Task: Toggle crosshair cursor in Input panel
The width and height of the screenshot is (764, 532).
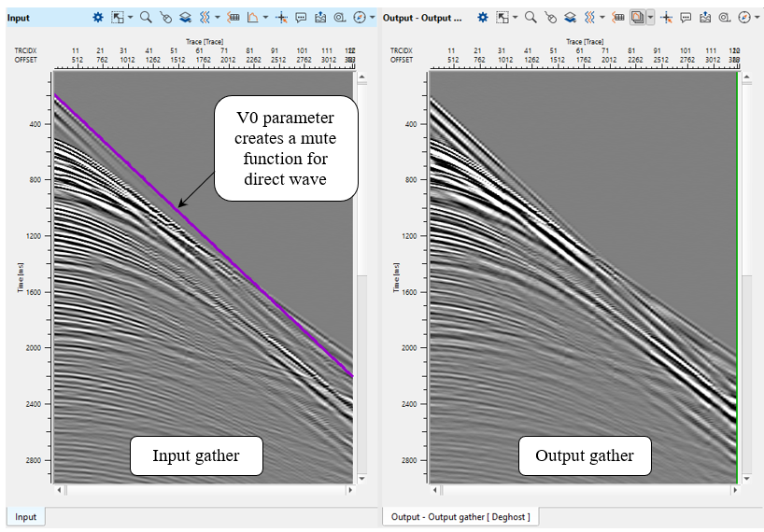Action: (x=280, y=18)
